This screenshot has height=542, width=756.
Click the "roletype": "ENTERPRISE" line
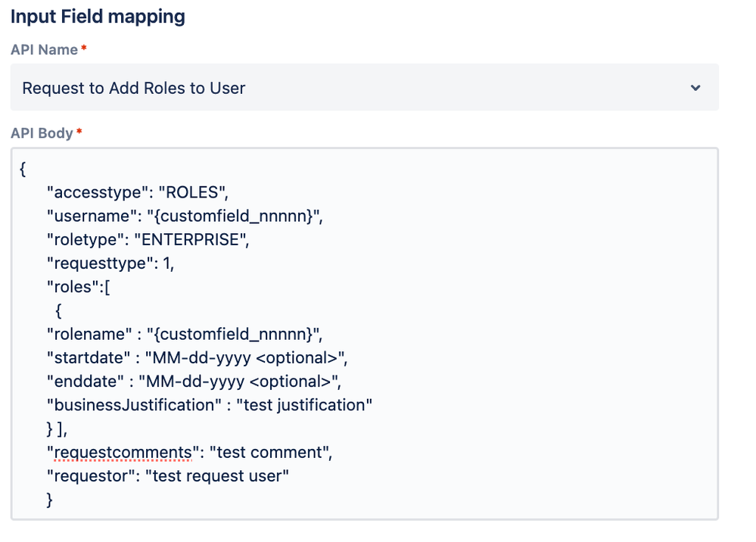point(148,239)
